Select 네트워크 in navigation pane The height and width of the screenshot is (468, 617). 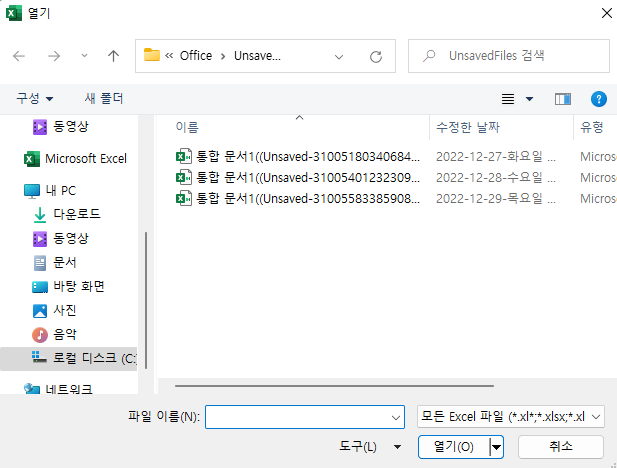coord(58,389)
